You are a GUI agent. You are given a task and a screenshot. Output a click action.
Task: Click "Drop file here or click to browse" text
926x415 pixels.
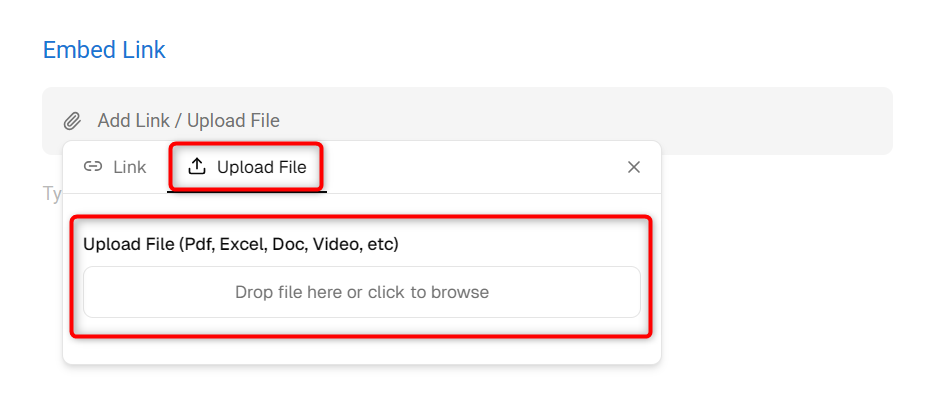click(x=361, y=292)
